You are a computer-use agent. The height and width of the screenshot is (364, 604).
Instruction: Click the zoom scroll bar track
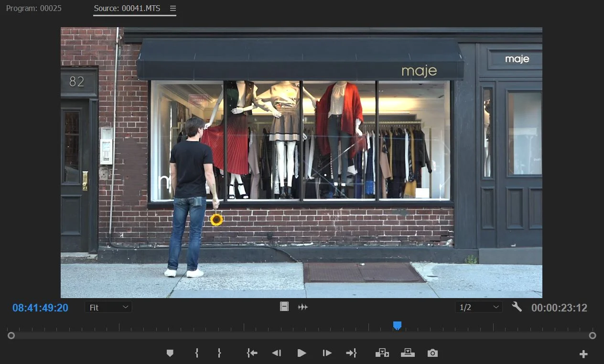302,336
